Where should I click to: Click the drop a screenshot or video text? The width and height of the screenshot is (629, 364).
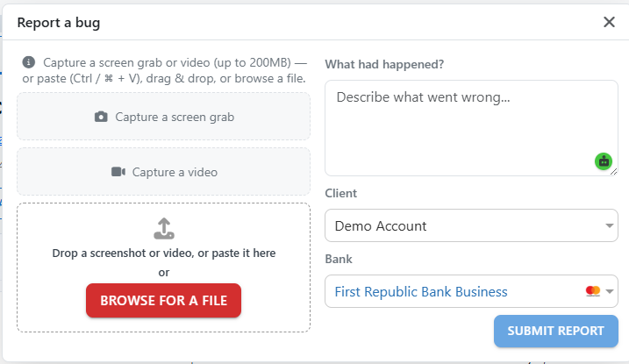click(x=164, y=253)
